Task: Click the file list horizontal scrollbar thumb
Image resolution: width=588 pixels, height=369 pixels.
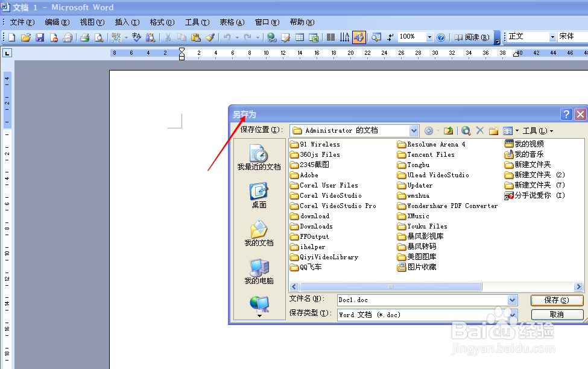Action: tap(391, 287)
